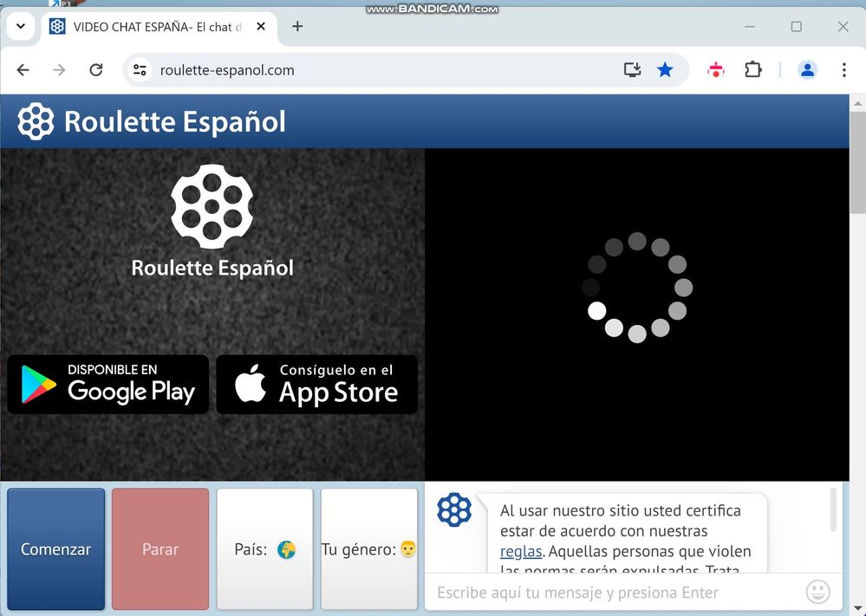Open the App Store download badge
Image resolution: width=866 pixels, height=616 pixels.
[316, 384]
